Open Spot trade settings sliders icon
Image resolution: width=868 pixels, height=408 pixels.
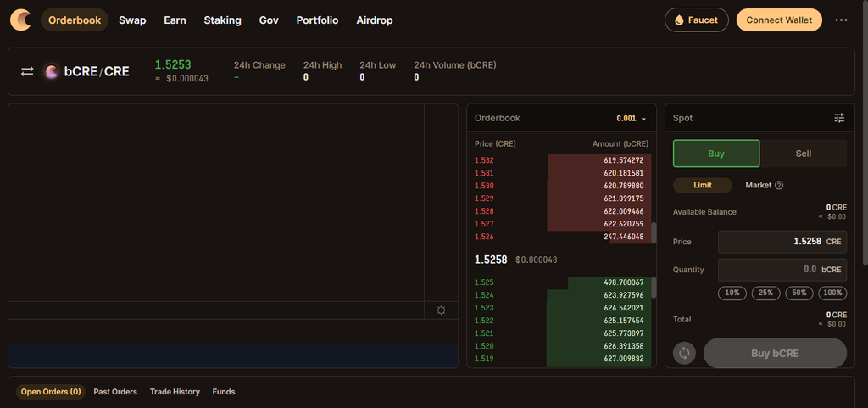tap(839, 118)
